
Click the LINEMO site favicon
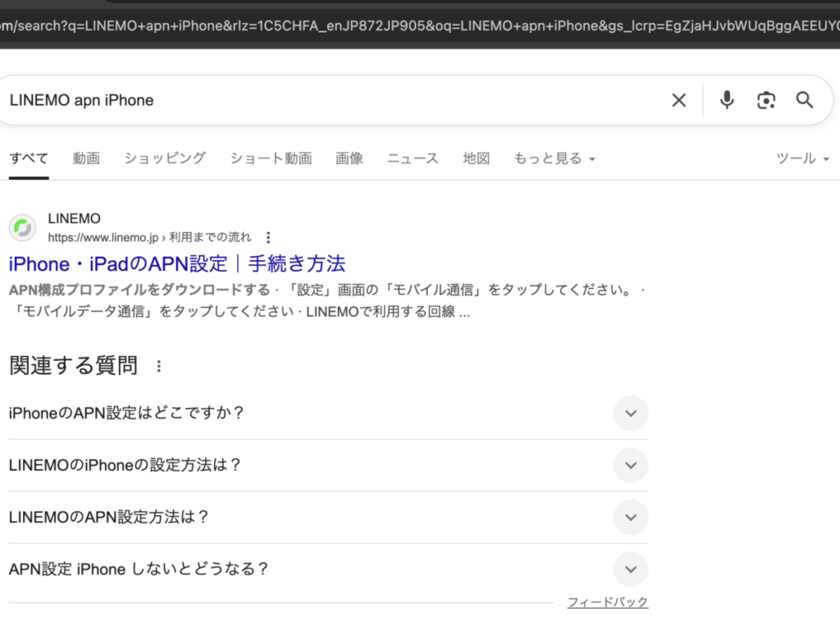tap(22, 228)
